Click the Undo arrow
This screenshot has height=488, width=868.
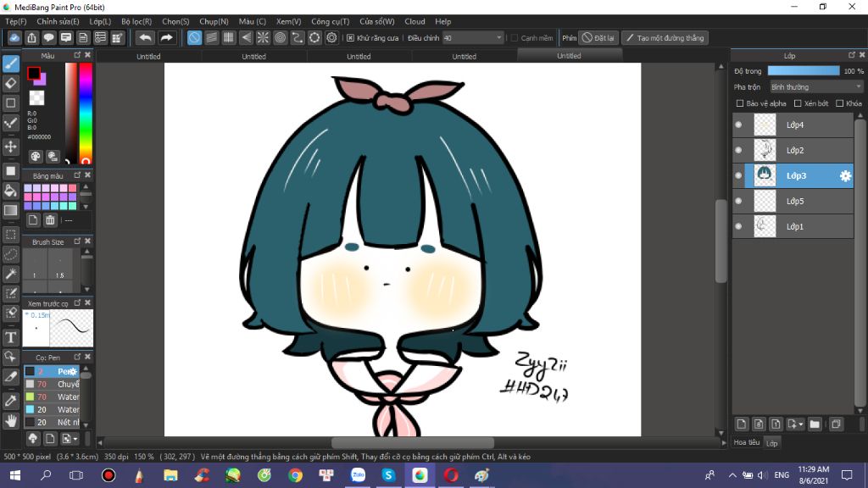[x=145, y=37]
